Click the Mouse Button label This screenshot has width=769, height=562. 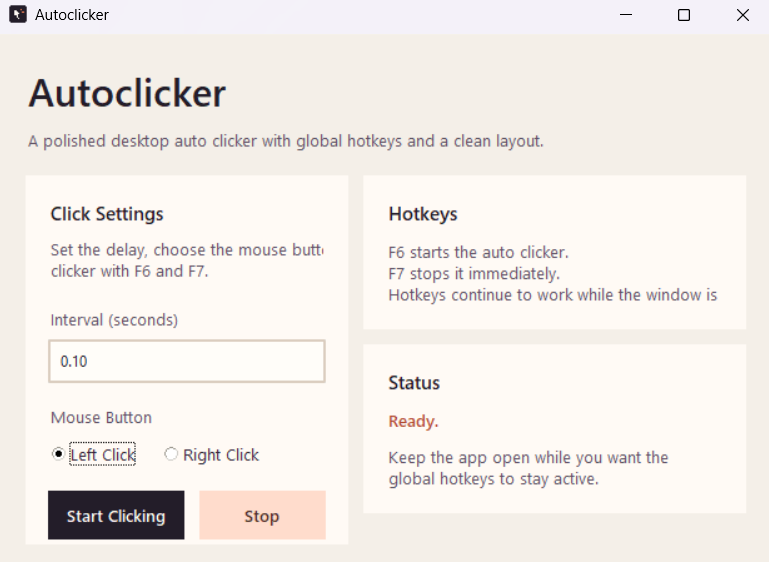click(x=101, y=417)
